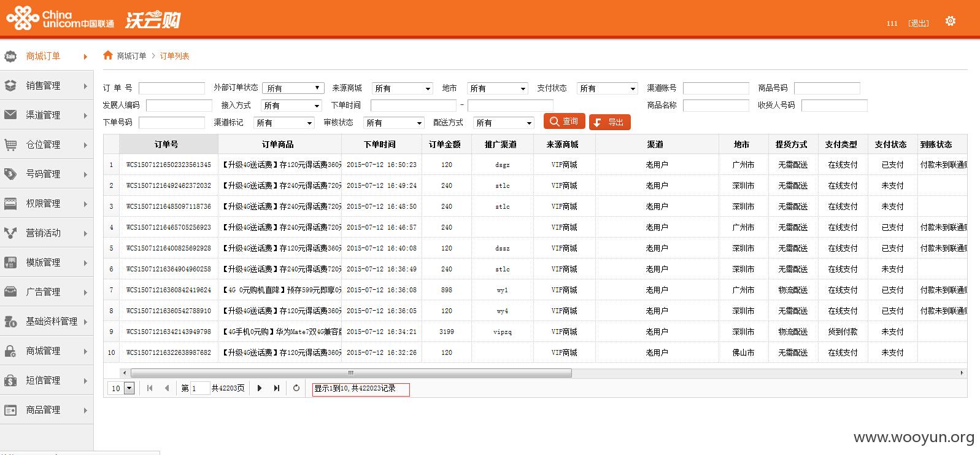Go to the next page of orders

260,388
